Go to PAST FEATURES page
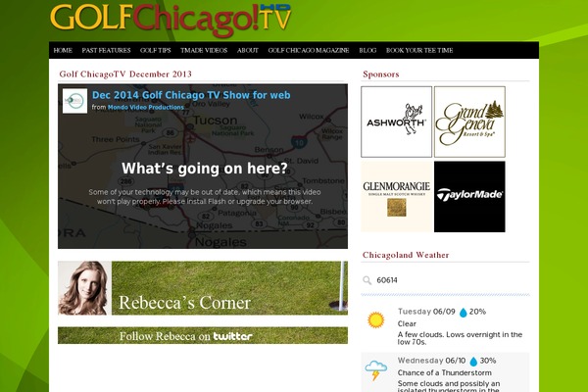This screenshot has width=588, height=392. click(x=106, y=50)
